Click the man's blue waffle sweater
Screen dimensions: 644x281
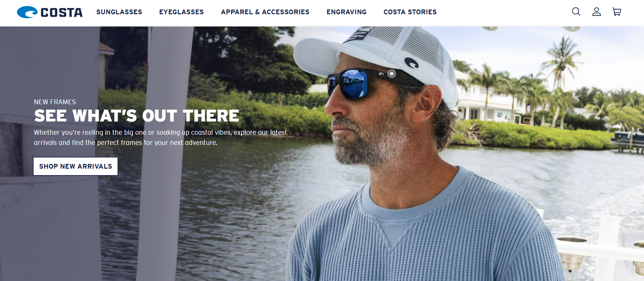click(423, 231)
